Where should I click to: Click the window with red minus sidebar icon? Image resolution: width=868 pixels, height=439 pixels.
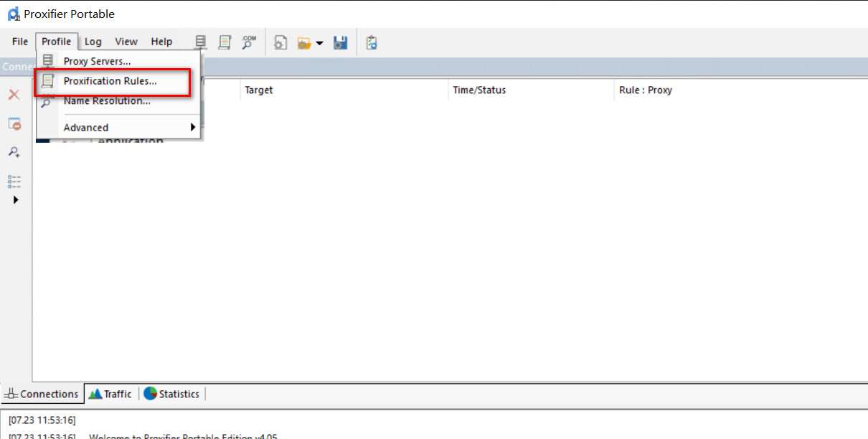(14, 123)
